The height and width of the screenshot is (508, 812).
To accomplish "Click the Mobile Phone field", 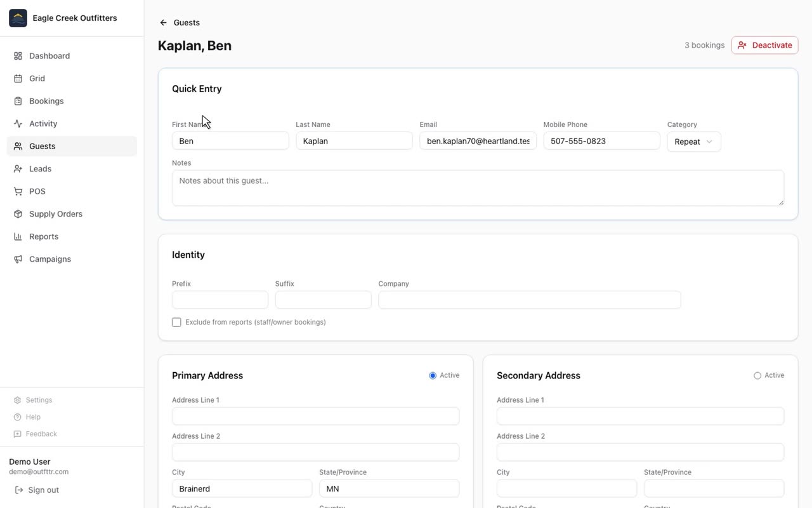I will pyautogui.click(x=601, y=141).
